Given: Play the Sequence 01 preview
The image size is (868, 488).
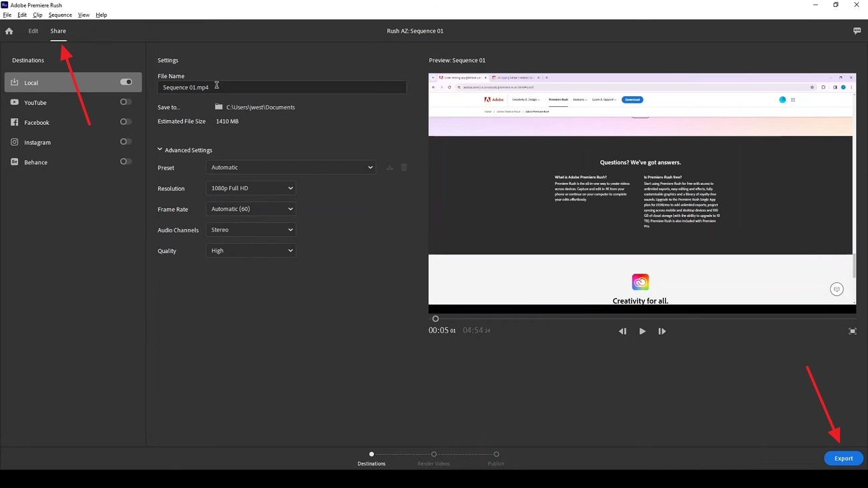Looking at the screenshot, I should tap(642, 330).
